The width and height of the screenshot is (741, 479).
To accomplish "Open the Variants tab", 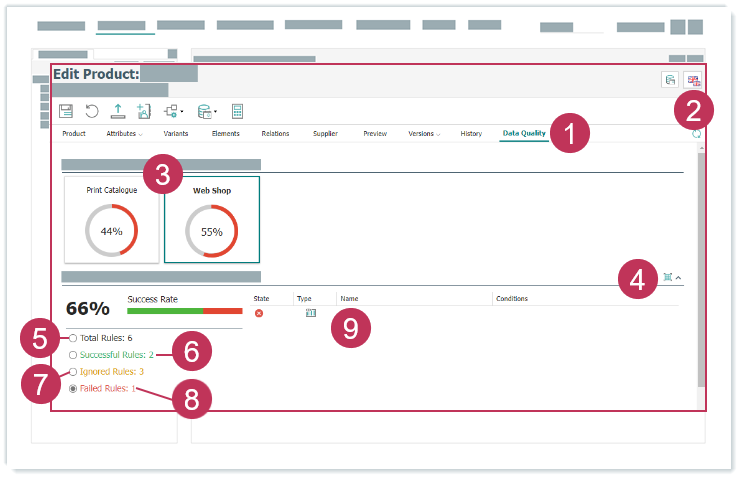I will coord(176,133).
